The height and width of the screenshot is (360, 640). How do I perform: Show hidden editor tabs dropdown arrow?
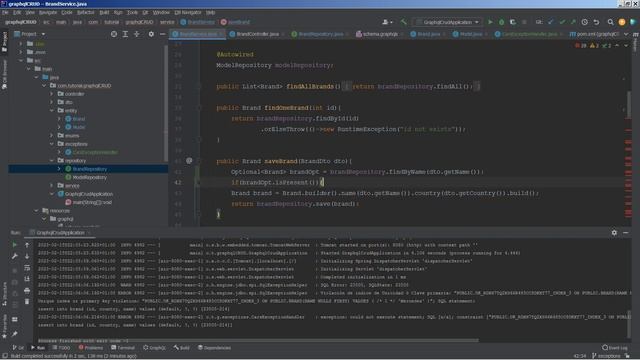tap(626, 34)
